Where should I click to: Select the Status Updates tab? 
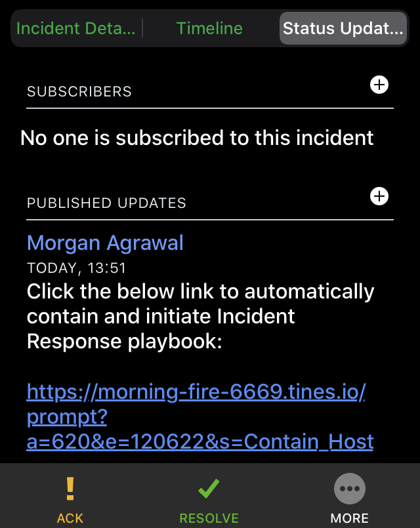(x=343, y=28)
